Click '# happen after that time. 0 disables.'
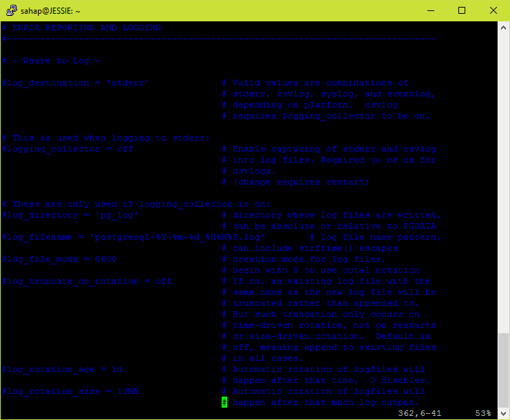510x420 pixels. (x=326, y=380)
